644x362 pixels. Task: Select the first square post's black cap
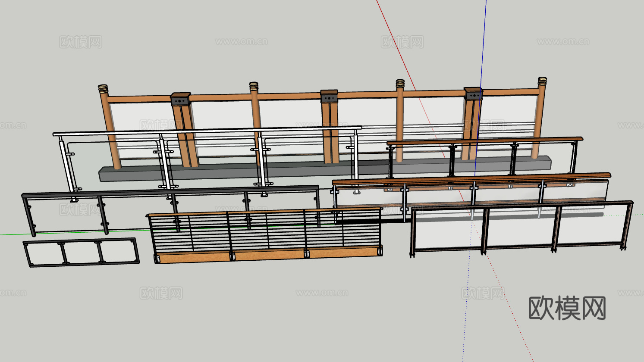(x=181, y=101)
